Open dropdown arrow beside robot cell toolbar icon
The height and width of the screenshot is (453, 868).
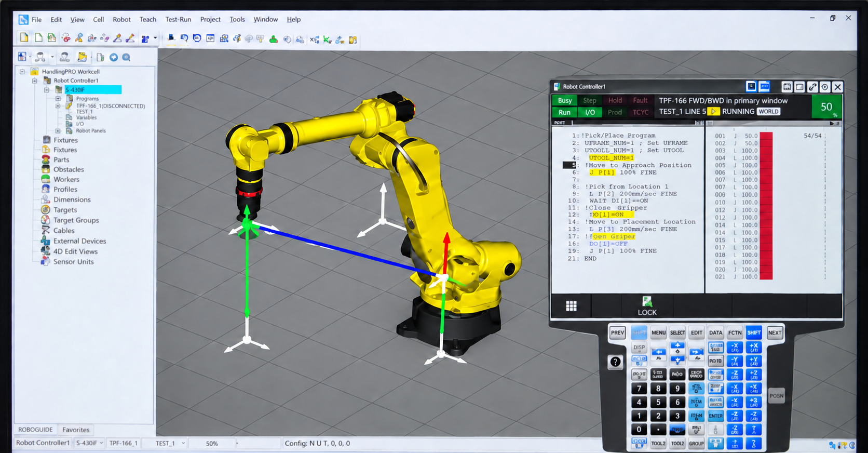(155, 38)
